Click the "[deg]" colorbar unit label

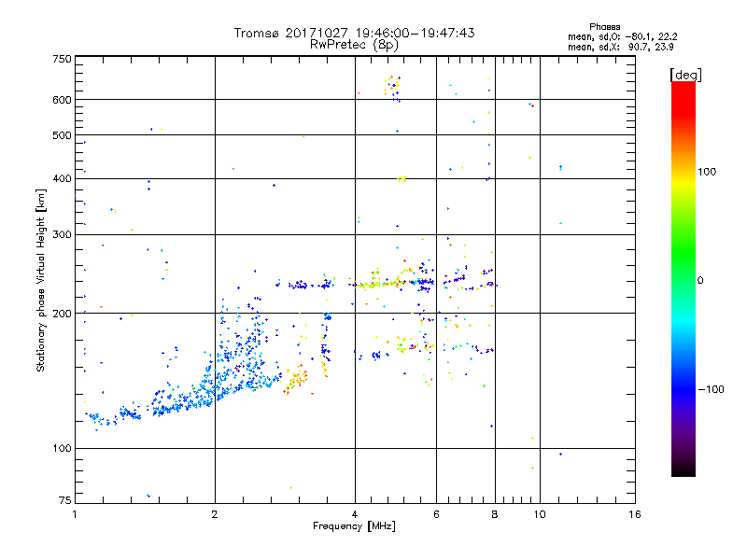coord(685,75)
